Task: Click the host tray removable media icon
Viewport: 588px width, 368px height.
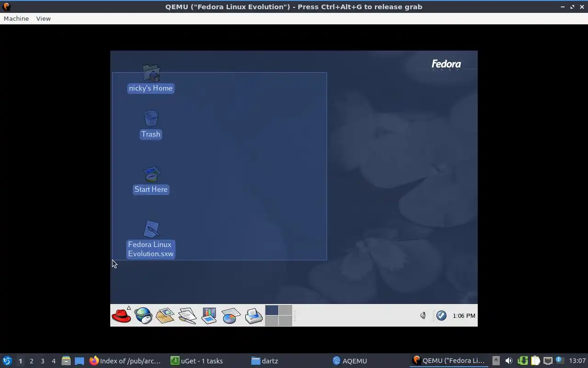Action: [x=496, y=361]
